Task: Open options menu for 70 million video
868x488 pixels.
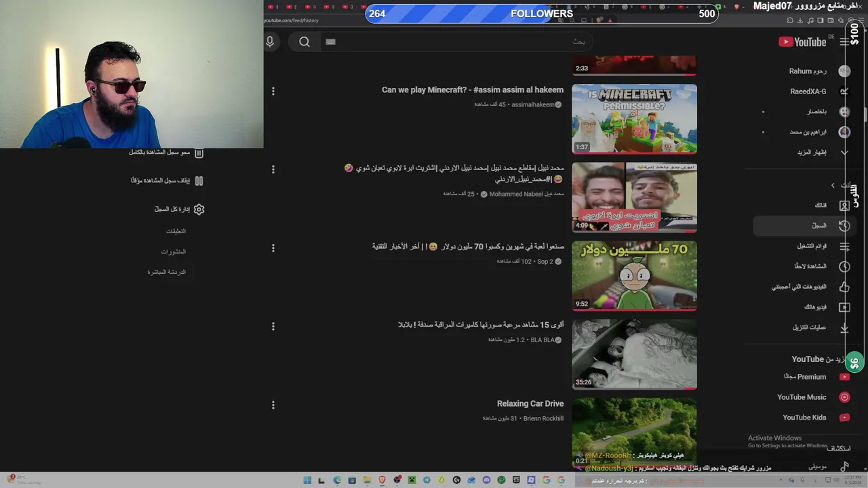Action: coord(273,248)
